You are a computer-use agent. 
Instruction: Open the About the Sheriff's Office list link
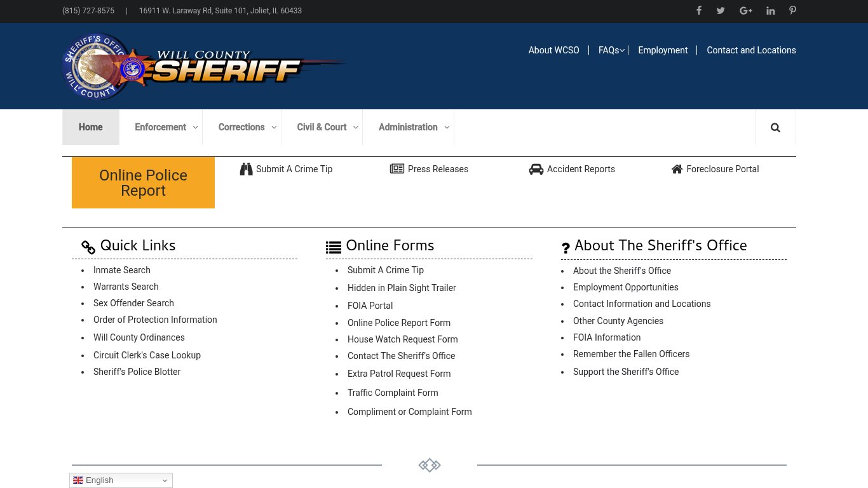click(622, 271)
